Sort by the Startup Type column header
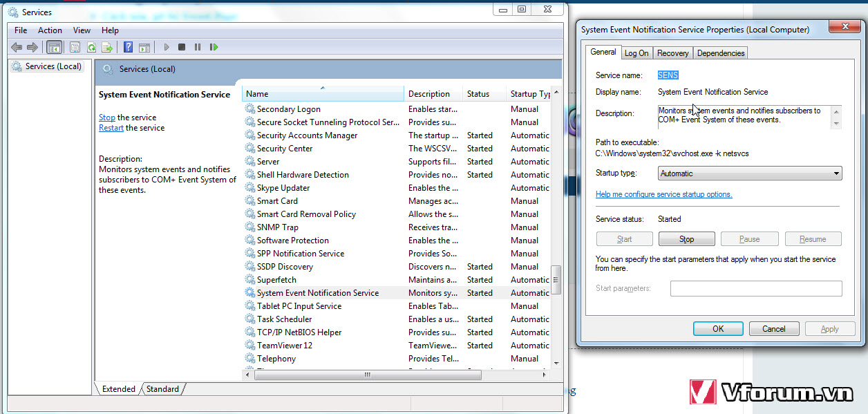868x414 pixels. coord(529,94)
